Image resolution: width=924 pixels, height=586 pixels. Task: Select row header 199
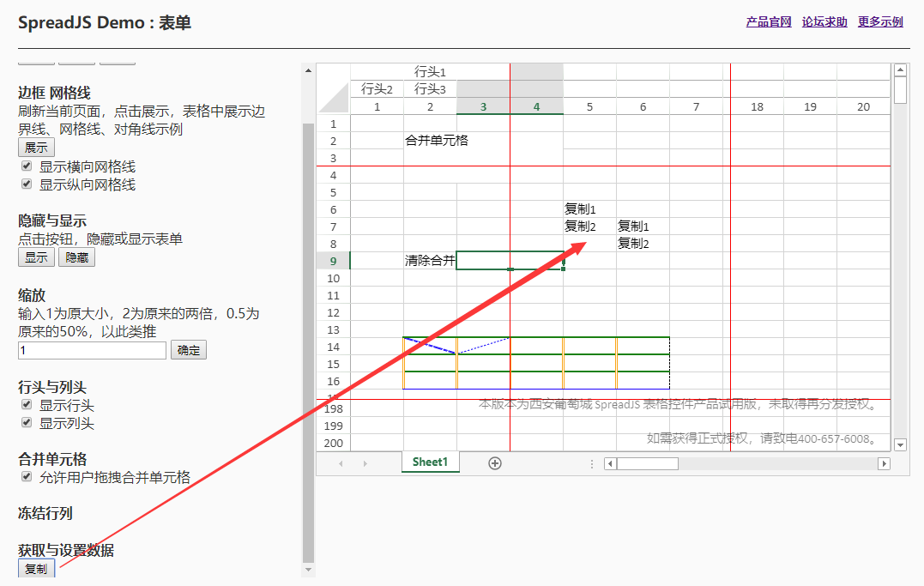(x=334, y=426)
